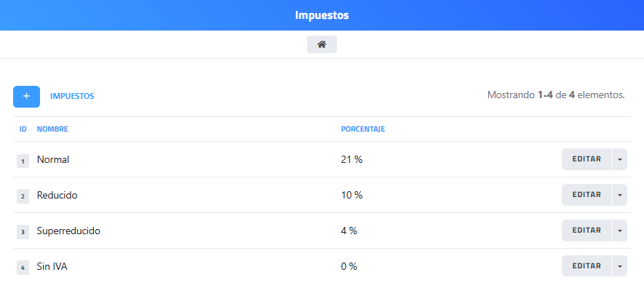Click the home icon button
The height and width of the screenshot is (296, 644).
pos(322,44)
